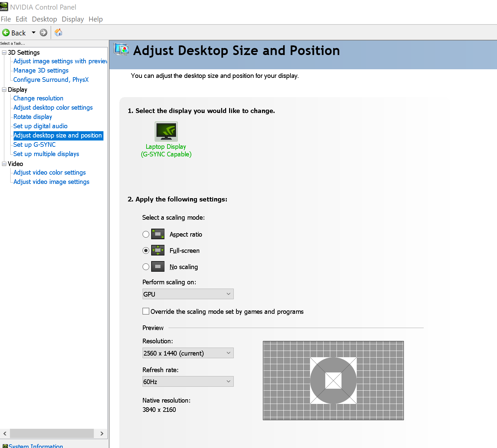Open the Display menu
This screenshot has height=448, width=497.
pos(73,19)
